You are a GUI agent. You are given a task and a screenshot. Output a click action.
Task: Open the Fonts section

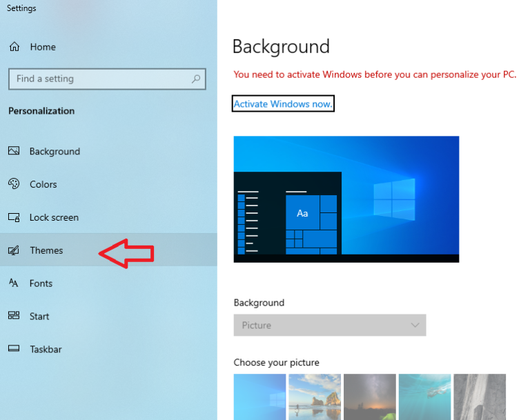click(108, 283)
